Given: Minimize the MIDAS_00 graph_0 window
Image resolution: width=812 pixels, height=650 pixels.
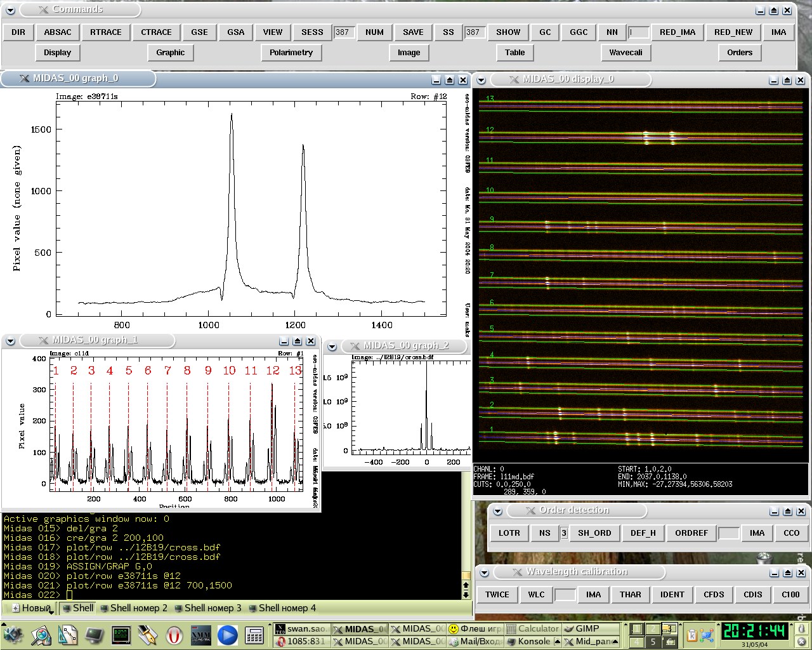Looking at the screenshot, I should pos(436,80).
